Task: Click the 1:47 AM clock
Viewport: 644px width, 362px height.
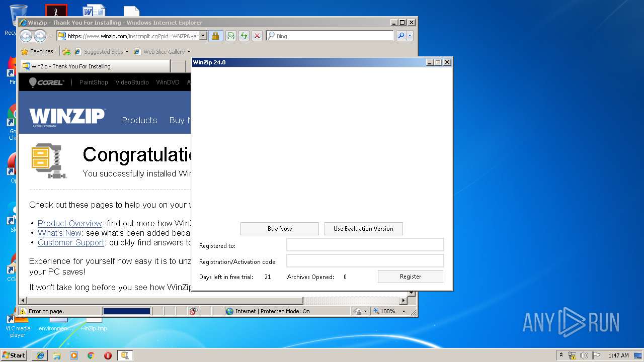Action: tap(618, 355)
